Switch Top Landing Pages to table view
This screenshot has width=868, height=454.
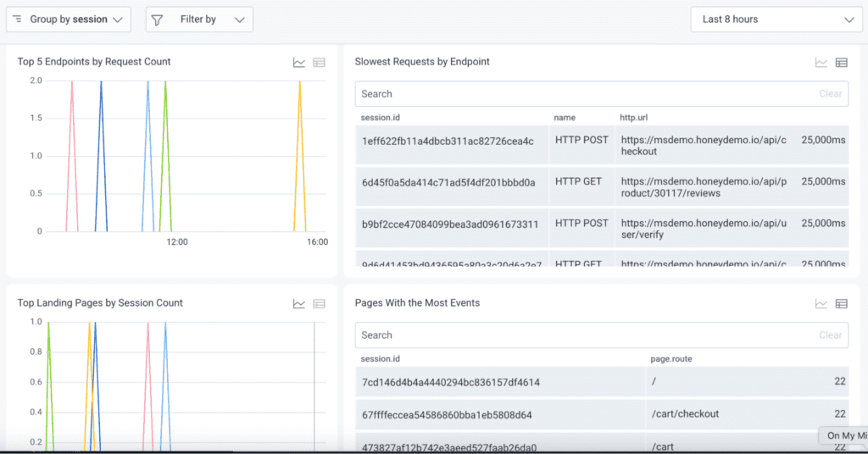coord(319,304)
